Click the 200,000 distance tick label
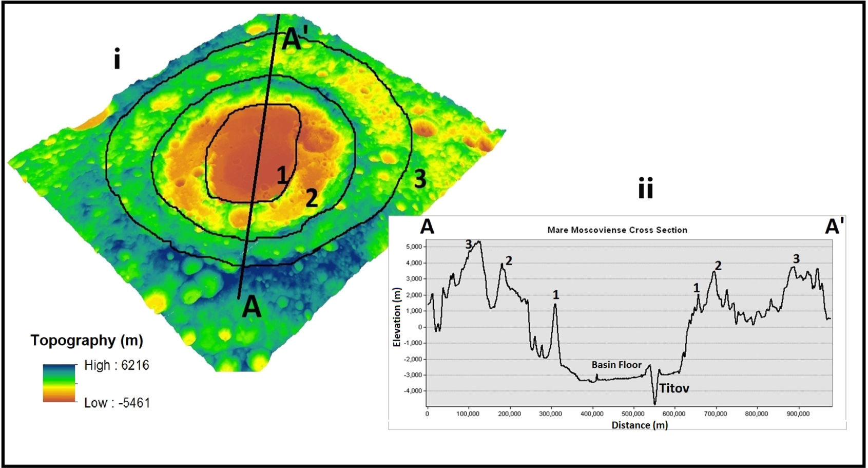Viewport: 868px width, 468px height. (x=509, y=414)
